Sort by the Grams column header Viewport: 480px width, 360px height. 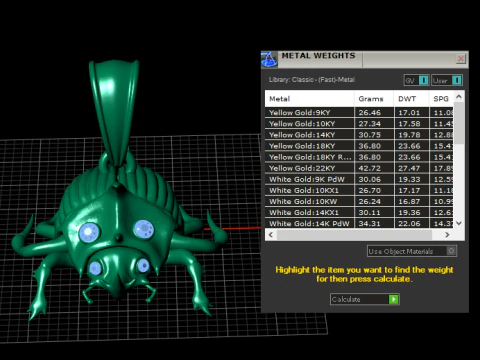pyautogui.click(x=374, y=99)
